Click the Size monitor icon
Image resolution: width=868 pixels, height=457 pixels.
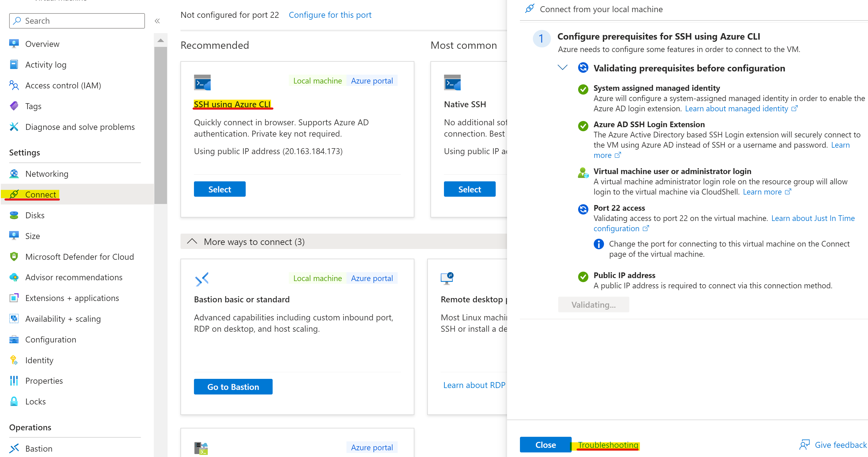(x=14, y=236)
